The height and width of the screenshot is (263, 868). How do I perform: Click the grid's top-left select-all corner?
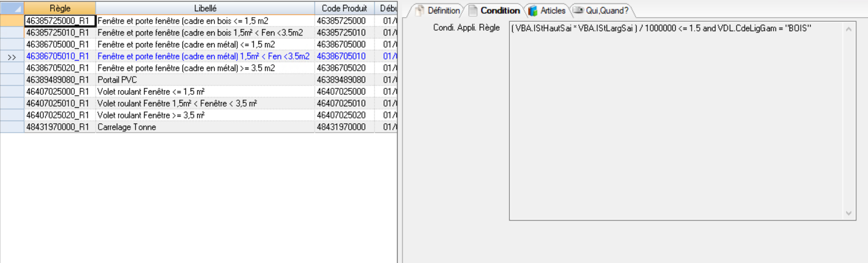12,8
